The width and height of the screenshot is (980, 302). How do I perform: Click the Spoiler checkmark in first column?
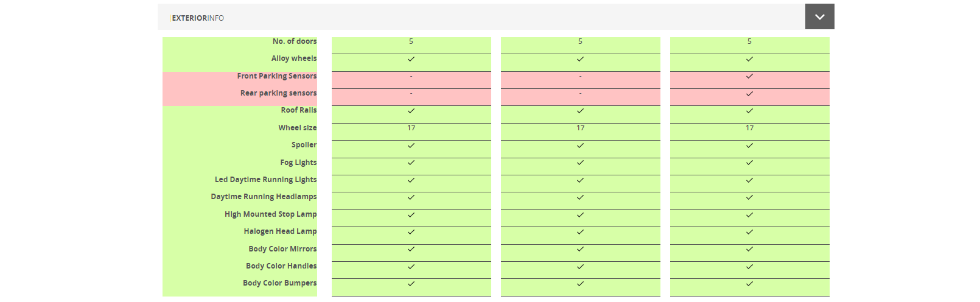411,146
